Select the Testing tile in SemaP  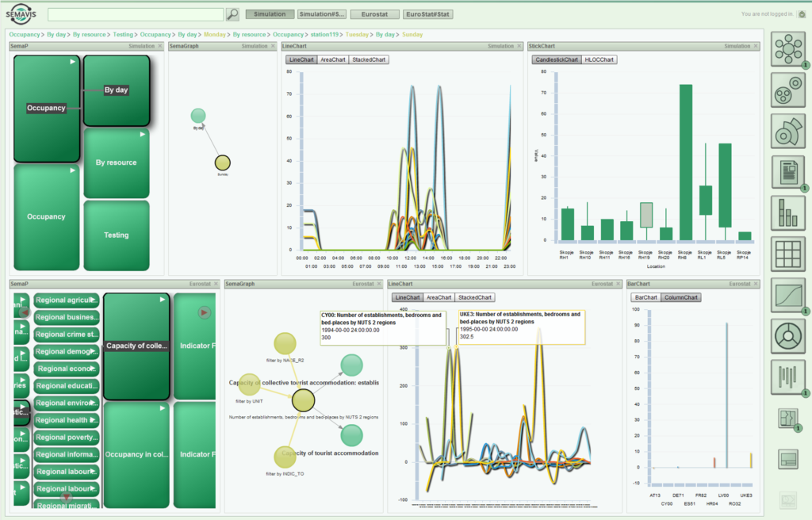117,235
